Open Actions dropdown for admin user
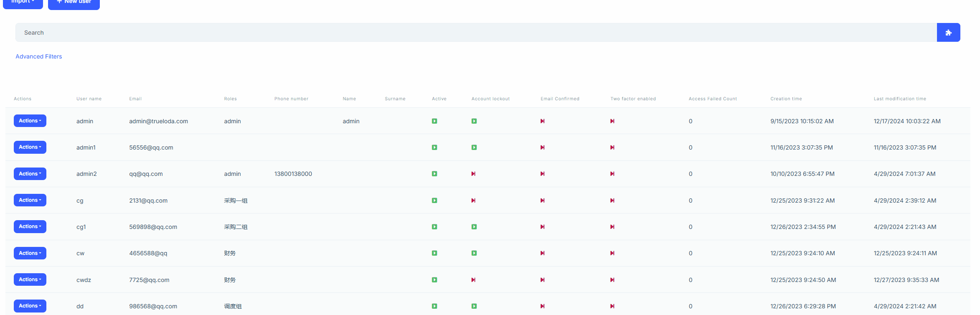 pyautogui.click(x=30, y=121)
